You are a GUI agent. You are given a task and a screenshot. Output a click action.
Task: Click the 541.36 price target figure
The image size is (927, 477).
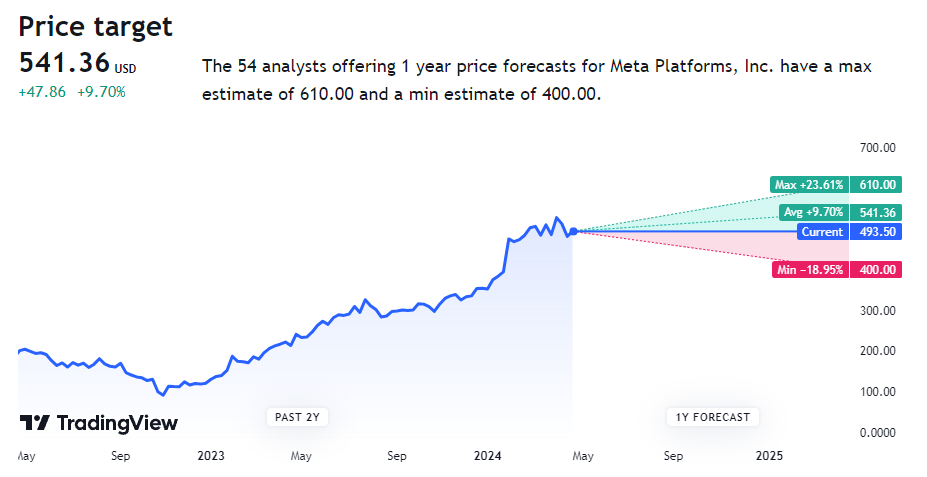tap(64, 63)
